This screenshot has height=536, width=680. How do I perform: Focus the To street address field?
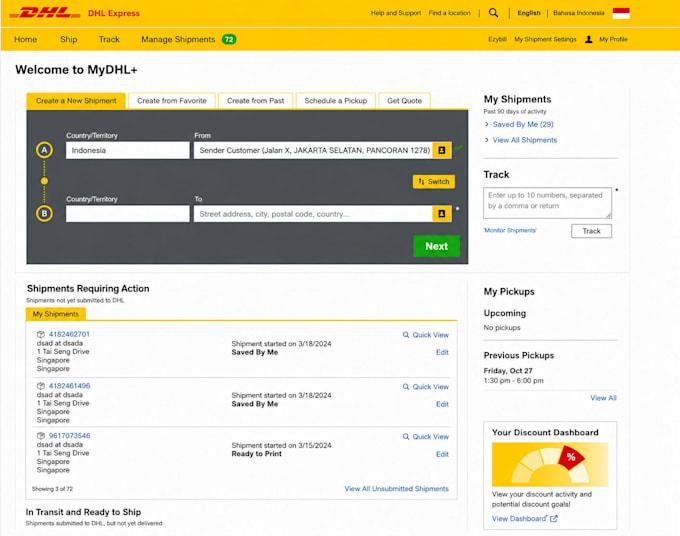pos(313,214)
